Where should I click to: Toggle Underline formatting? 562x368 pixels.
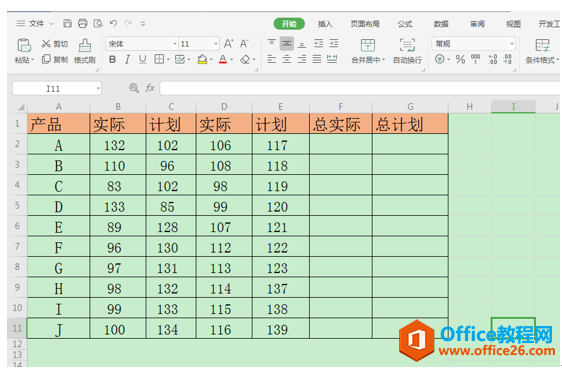tap(142, 59)
